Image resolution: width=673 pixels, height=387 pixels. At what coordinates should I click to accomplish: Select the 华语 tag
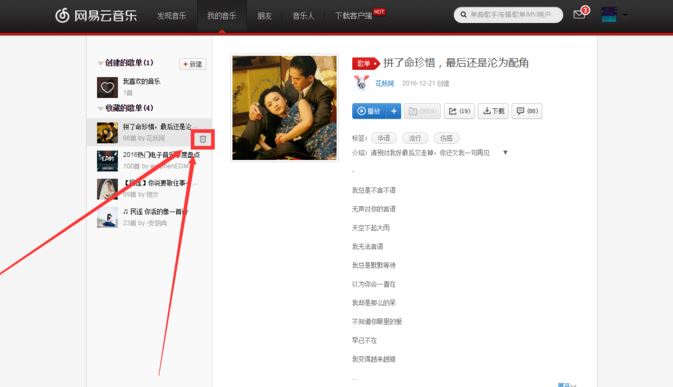[x=383, y=138]
